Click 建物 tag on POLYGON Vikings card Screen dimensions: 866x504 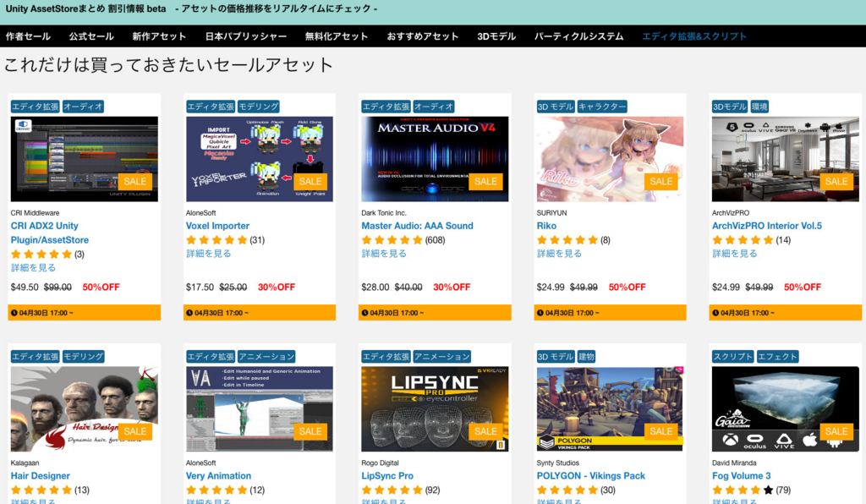click(587, 357)
